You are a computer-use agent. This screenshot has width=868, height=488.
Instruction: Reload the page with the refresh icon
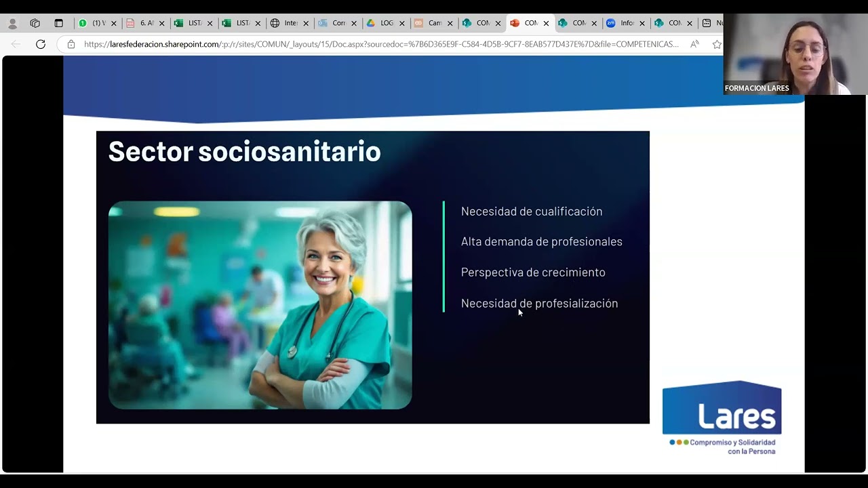(x=41, y=44)
